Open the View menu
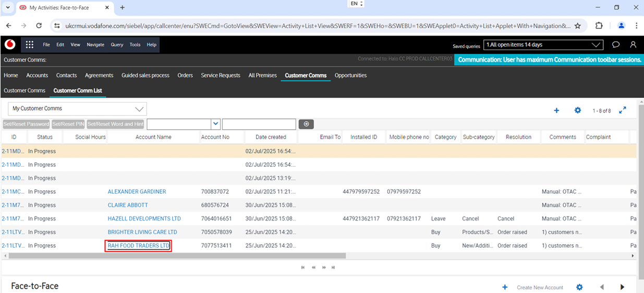Screen dimensions: 644x293 76,45
